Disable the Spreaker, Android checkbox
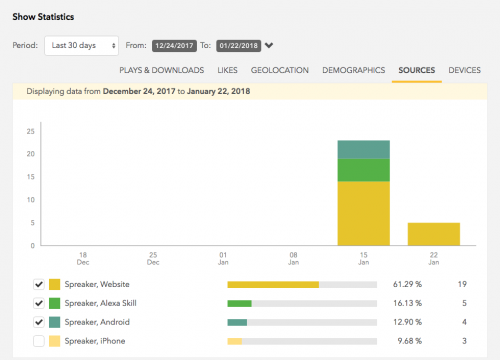This screenshot has height=360, width=500. pyautogui.click(x=39, y=322)
